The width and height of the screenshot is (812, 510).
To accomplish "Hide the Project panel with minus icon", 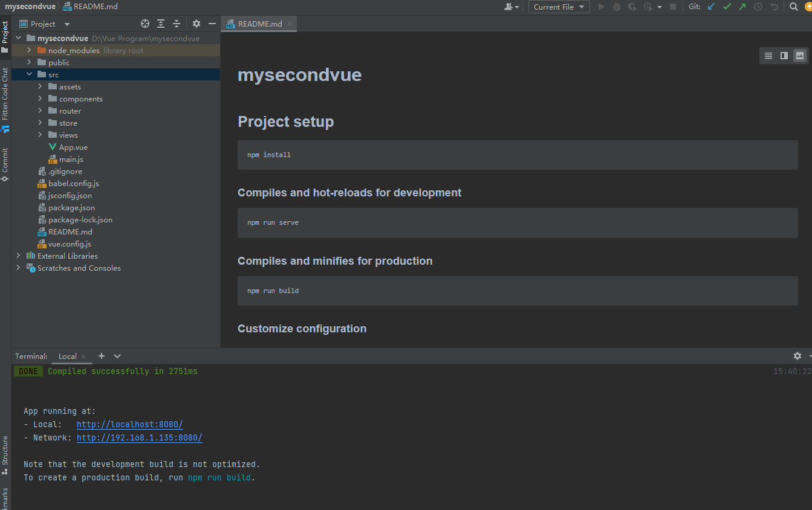I will click(x=212, y=24).
